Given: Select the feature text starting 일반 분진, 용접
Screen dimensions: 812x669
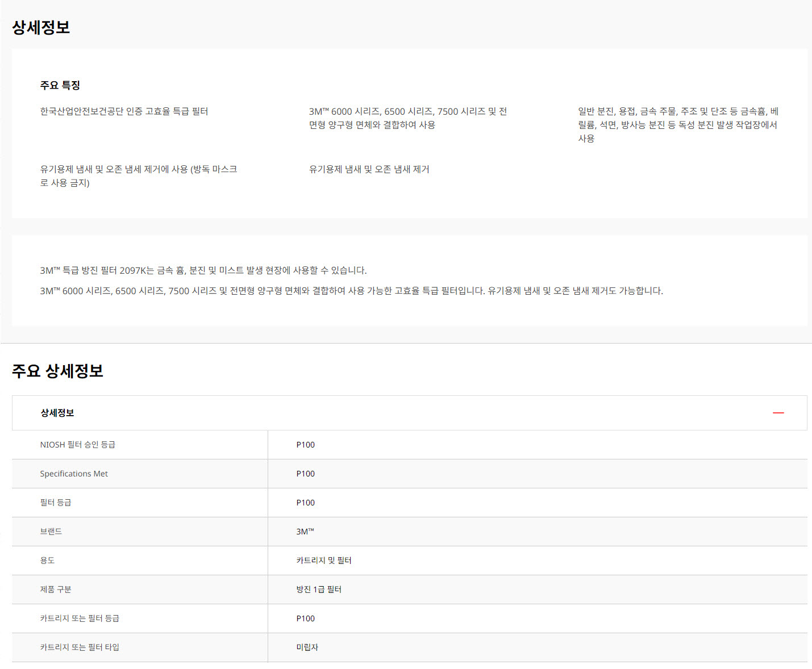Looking at the screenshot, I should click(x=678, y=125).
